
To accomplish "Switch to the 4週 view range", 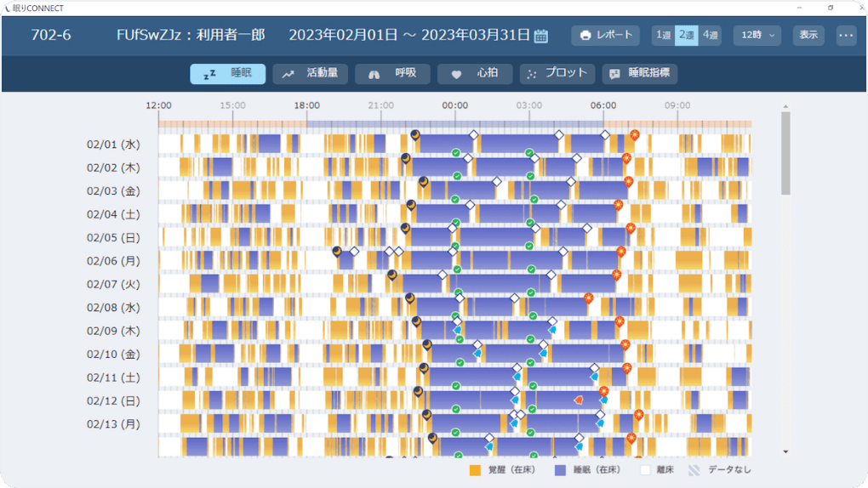I will [x=711, y=36].
